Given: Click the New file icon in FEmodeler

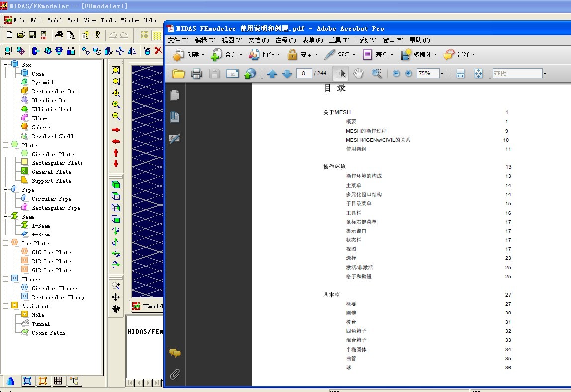Looking at the screenshot, I should coord(10,35).
